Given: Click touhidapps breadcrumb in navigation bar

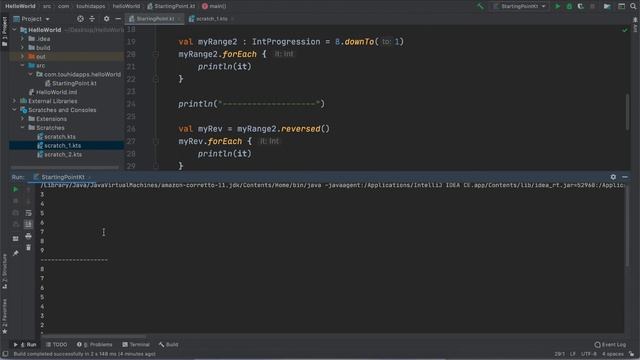Looking at the screenshot, I should 91,6.
